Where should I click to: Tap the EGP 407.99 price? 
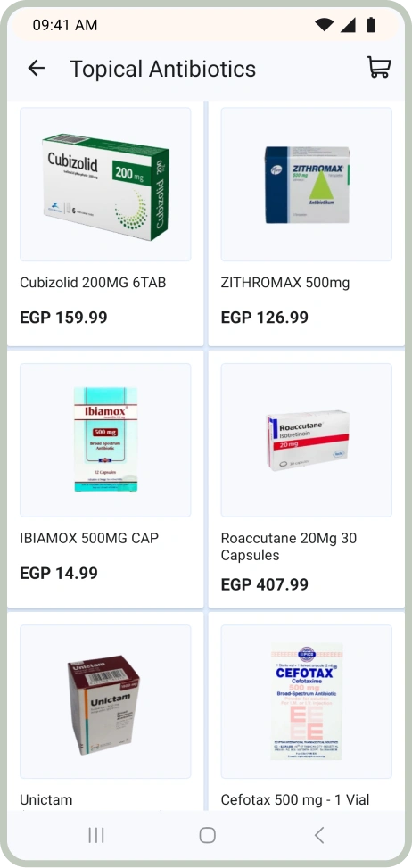tap(265, 584)
